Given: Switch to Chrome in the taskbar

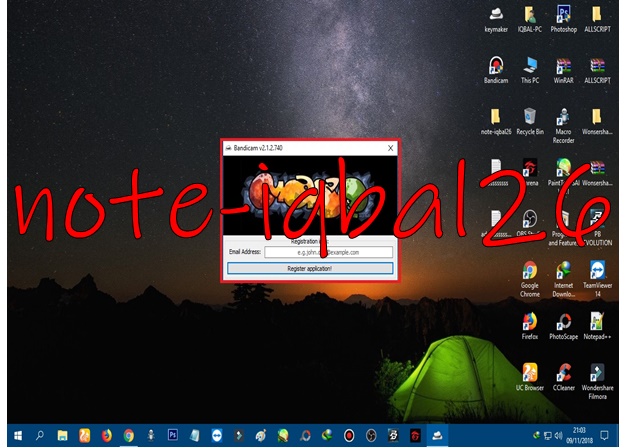Looking at the screenshot, I should click(x=129, y=436).
